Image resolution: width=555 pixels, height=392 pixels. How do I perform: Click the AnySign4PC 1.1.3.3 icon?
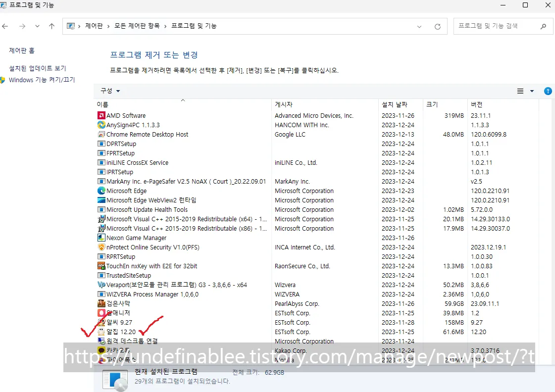pyautogui.click(x=101, y=125)
